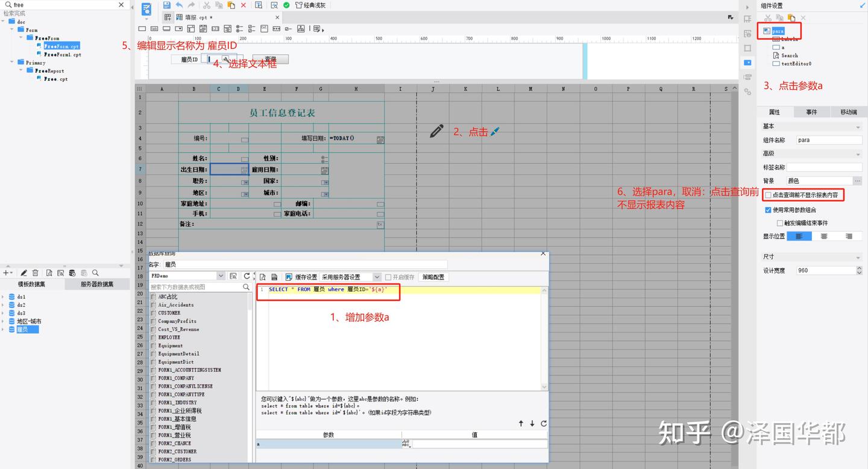Click the background 颜色 ellipsis button
868x469 pixels.
[x=858, y=181]
